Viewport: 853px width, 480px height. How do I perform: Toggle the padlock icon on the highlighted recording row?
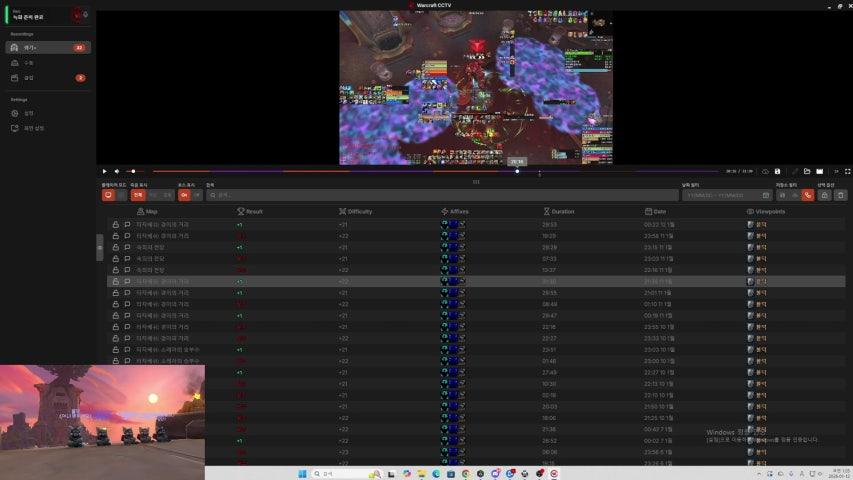pyautogui.click(x=115, y=281)
